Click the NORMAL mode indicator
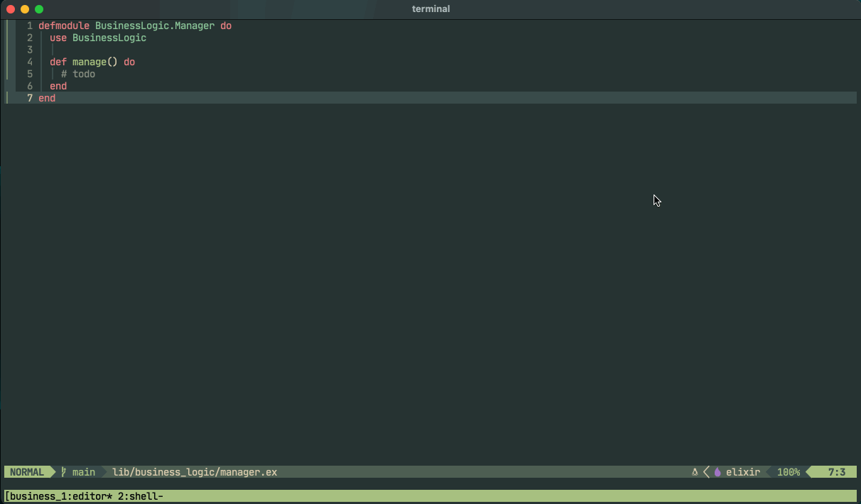The image size is (861, 504). pyautogui.click(x=27, y=472)
